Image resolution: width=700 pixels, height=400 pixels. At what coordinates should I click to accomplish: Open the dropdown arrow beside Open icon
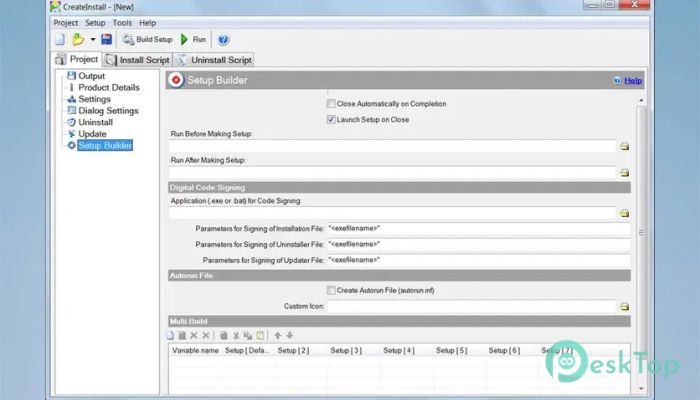[x=93, y=40]
